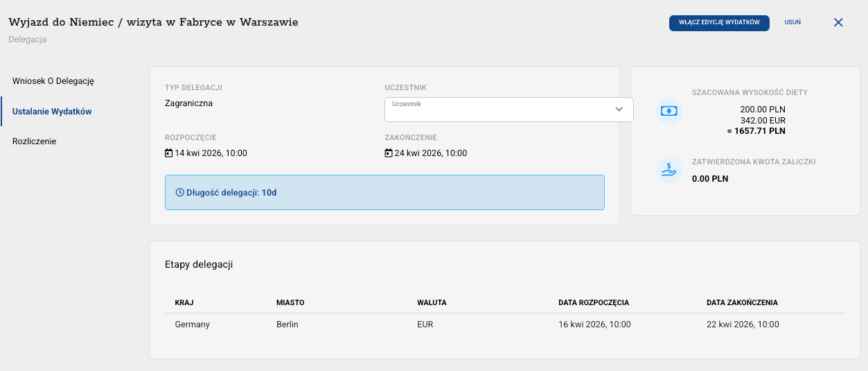The width and height of the screenshot is (868, 371).
Task: Click the hand-with-dollar advance payment icon
Action: pos(668,171)
